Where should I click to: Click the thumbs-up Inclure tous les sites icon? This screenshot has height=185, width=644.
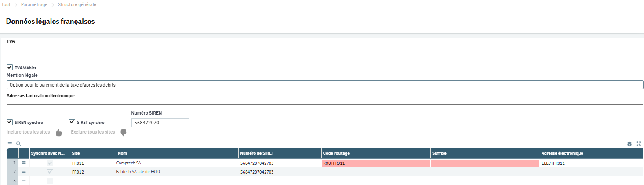pyautogui.click(x=59, y=133)
